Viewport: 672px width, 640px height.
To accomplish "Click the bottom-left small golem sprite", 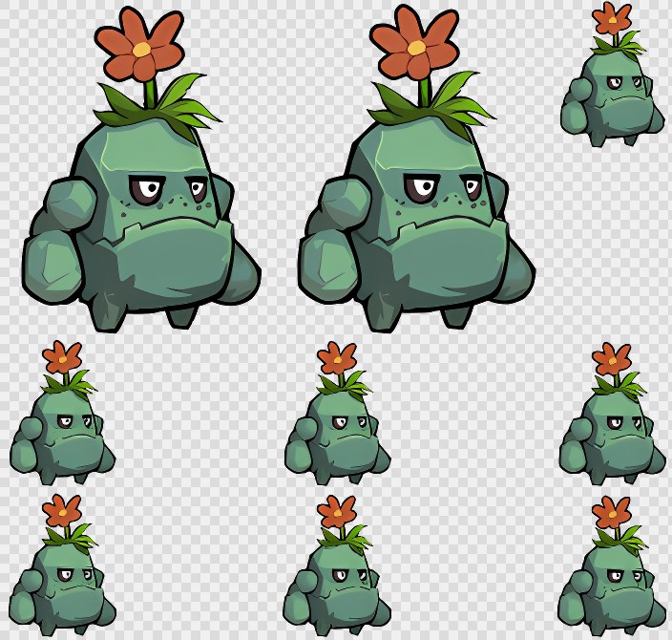I will point(63,565).
